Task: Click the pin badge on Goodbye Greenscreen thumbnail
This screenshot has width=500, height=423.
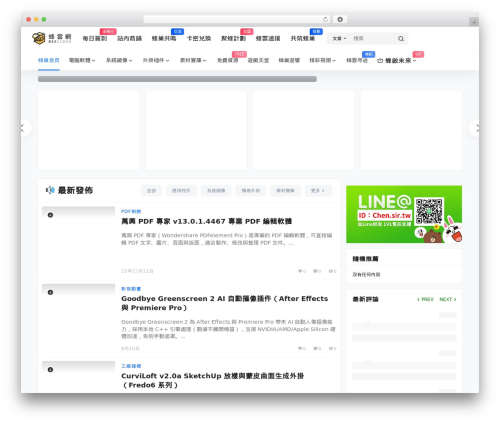Action: coord(50,292)
